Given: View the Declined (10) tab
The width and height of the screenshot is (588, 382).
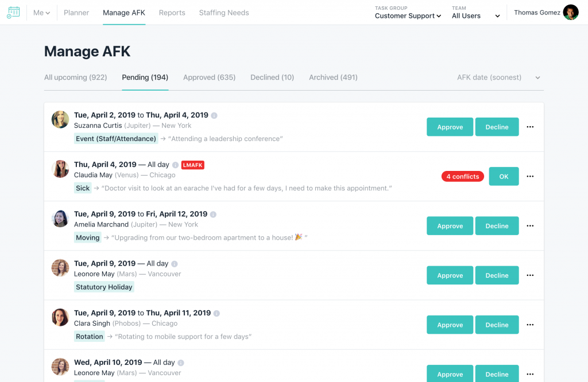Looking at the screenshot, I should tap(272, 77).
